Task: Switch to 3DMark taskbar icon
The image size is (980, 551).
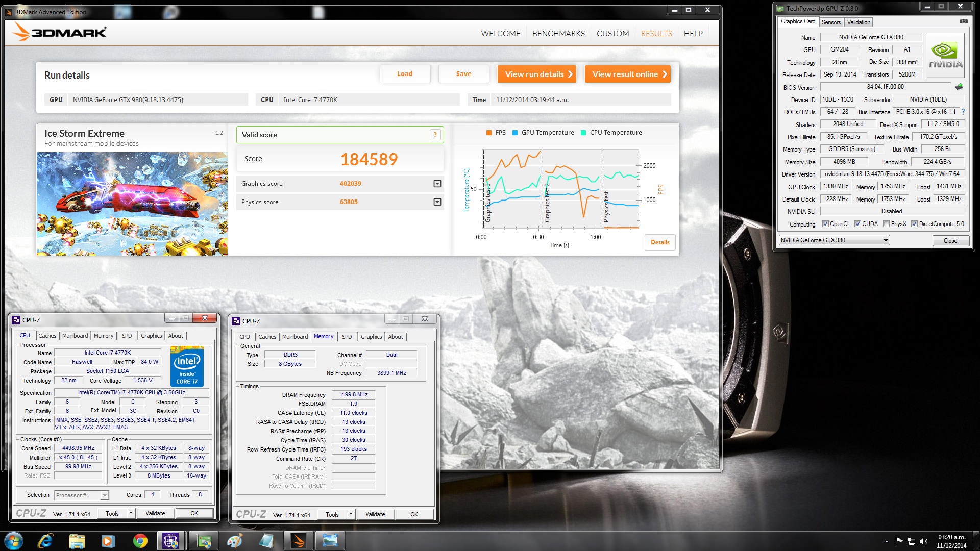Action: coord(299,541)
